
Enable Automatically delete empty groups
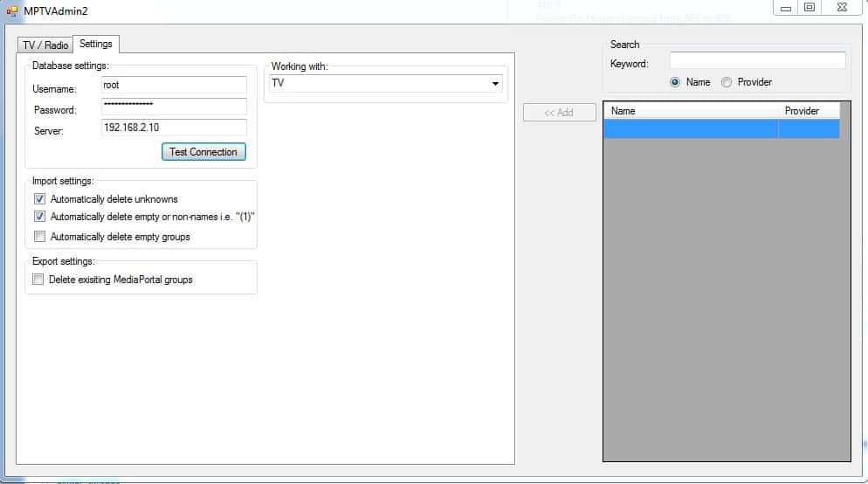pyautogui.click(x=39, y=237)
